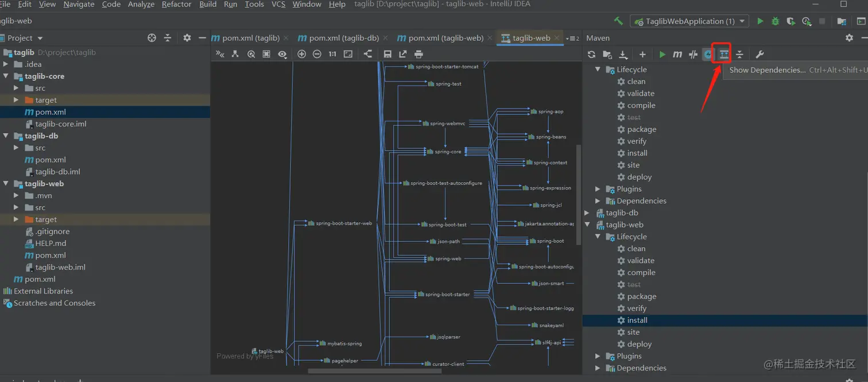The width and height of the screenshot is (868, 382).
Task: Expand the External Libraries node
Action: 43,291
